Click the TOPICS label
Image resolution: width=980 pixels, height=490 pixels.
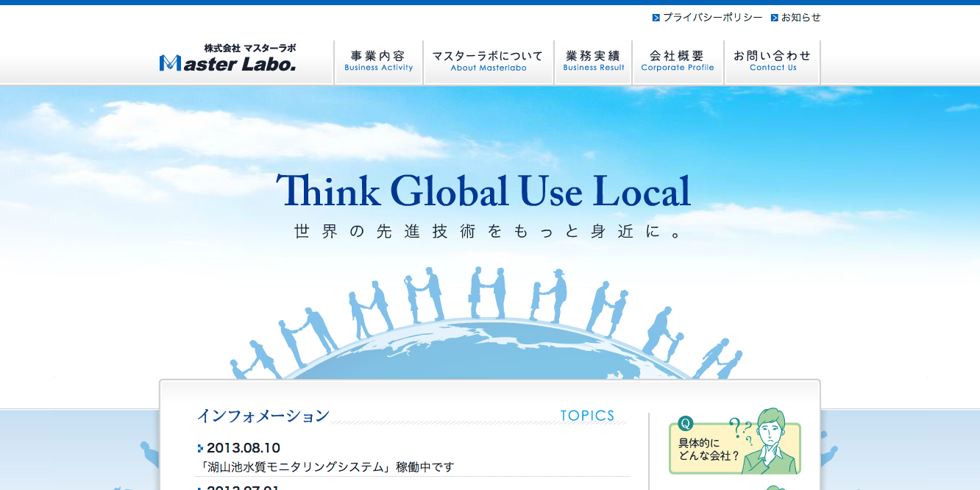pos(587,416)
